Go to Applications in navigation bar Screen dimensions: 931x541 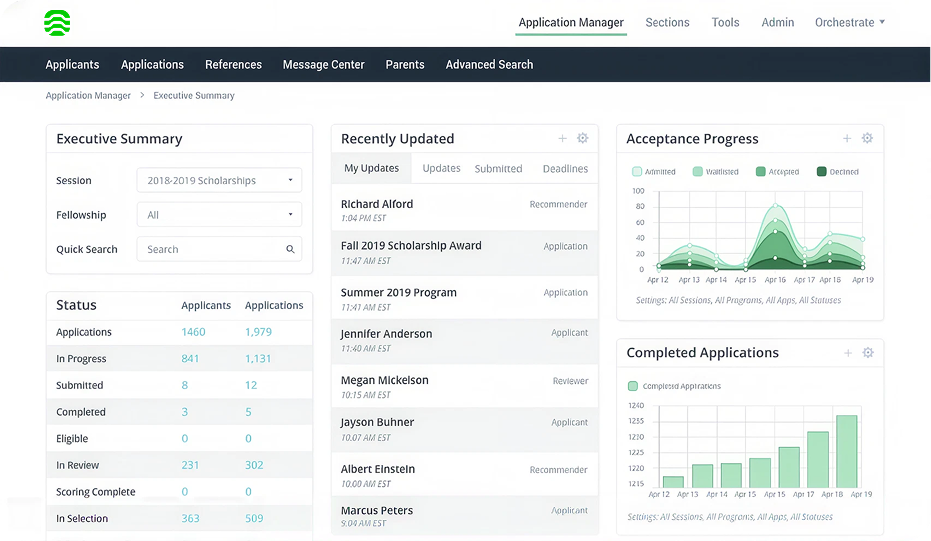pyautogui.click(x=153, y=65)
